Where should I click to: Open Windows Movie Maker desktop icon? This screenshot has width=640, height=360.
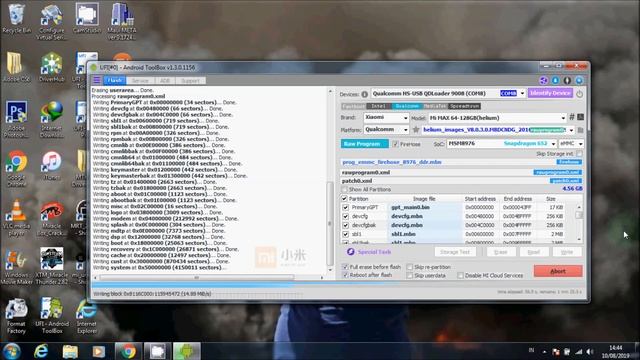[x=16, y=266]
